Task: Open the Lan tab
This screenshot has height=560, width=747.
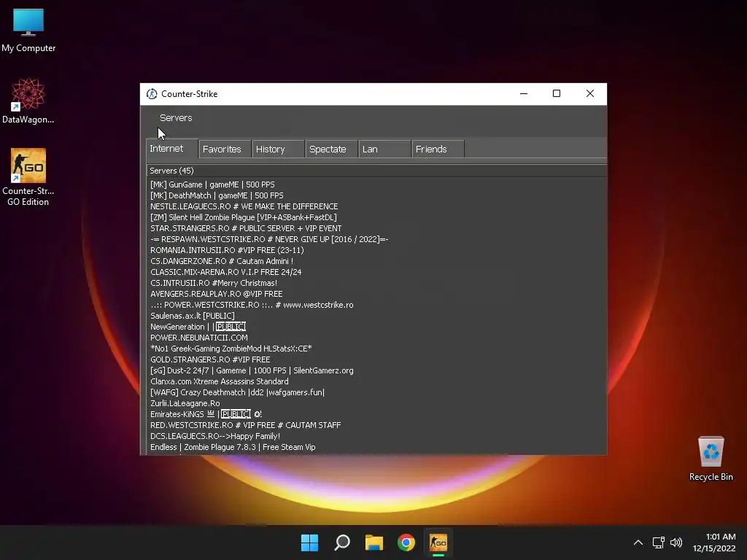Action: pos(385,149)
